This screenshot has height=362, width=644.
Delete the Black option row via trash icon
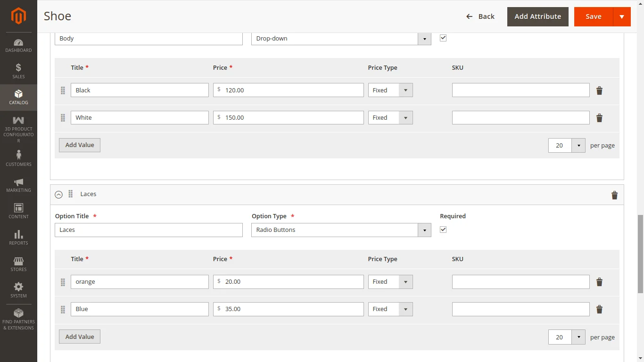click(x=599, y=90)
